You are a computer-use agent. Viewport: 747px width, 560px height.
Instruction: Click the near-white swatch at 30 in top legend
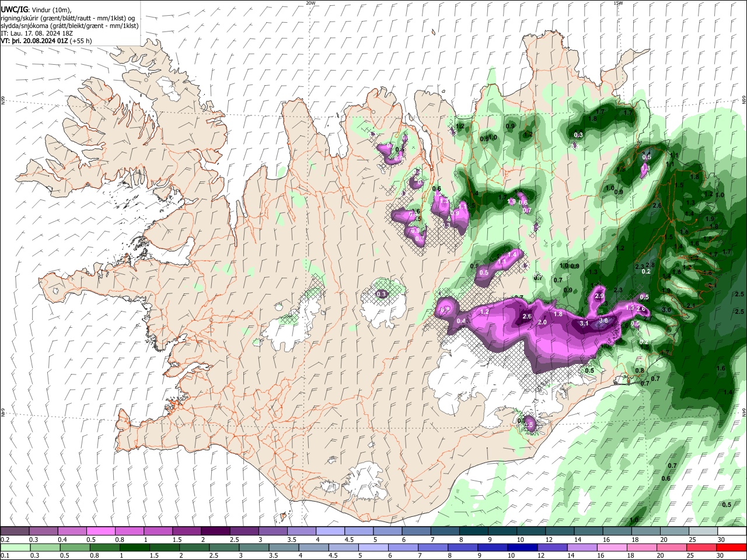(x=732, y=531)
